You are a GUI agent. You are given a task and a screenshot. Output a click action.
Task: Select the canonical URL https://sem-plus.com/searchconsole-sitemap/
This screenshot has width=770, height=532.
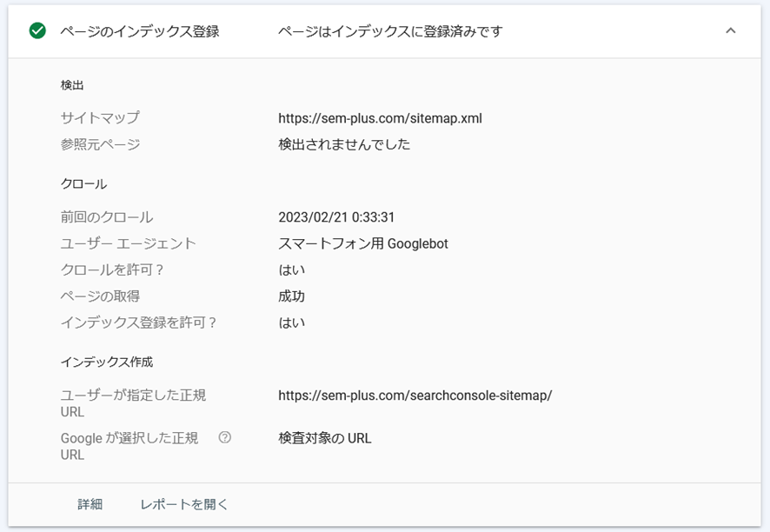(415, 396)
